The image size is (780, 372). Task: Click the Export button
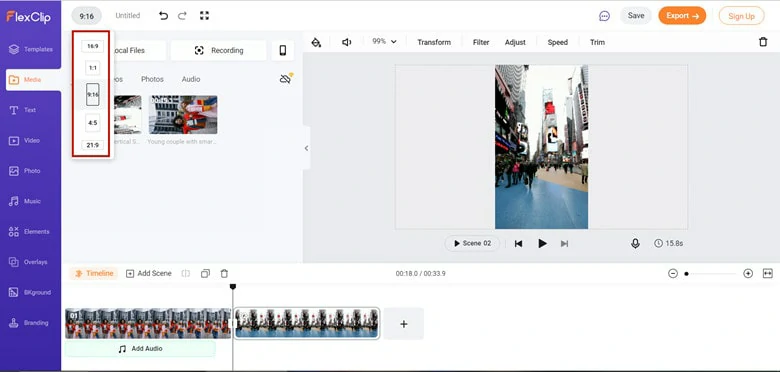(x=682, y=16)
